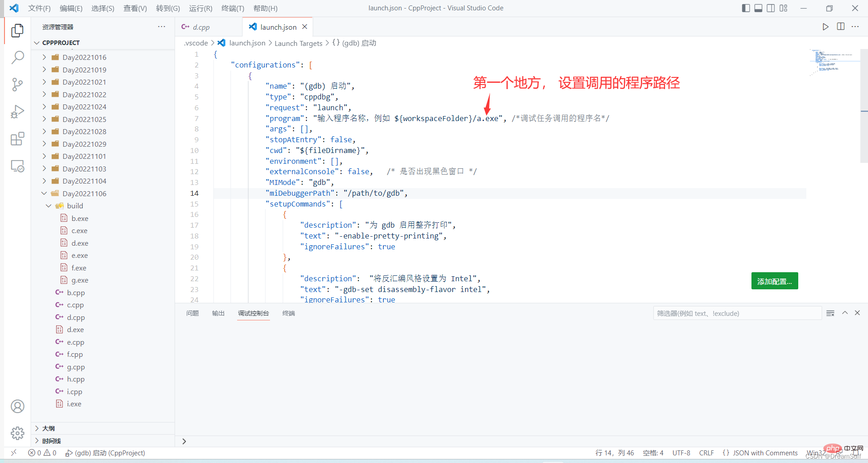Click the 添加配置... button

point(774,281)
